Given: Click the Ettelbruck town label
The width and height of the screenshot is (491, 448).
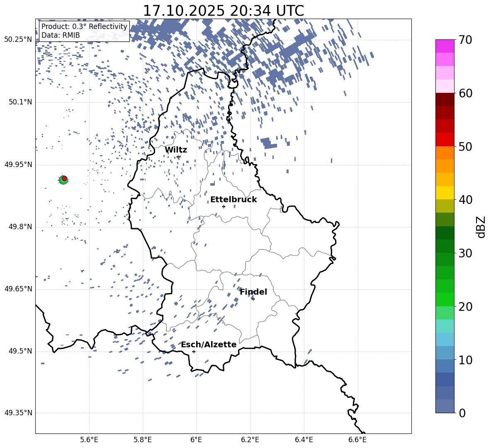Looking at the screenshot, I should point(233,200).
